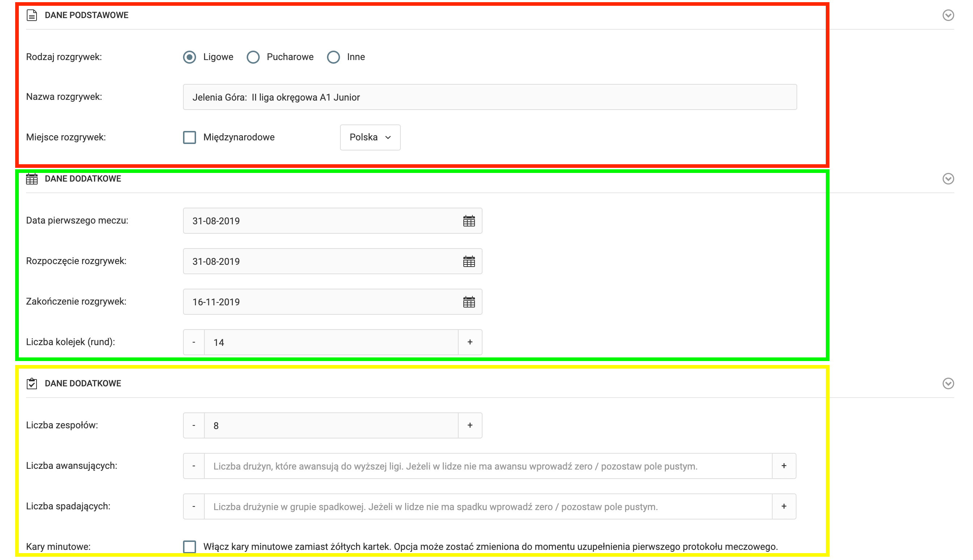This screenshot has width=973, height=560.
Task: Open calendar picker for Zakończenie rozgrywek
Action: 469,302
